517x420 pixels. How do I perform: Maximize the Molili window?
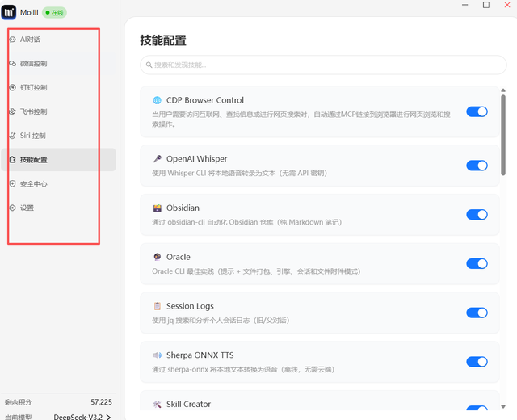[x=486, y=5]
